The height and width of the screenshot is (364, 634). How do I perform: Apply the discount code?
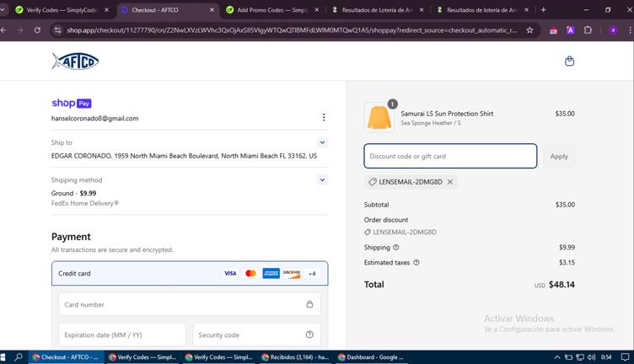tap(559, 156)
